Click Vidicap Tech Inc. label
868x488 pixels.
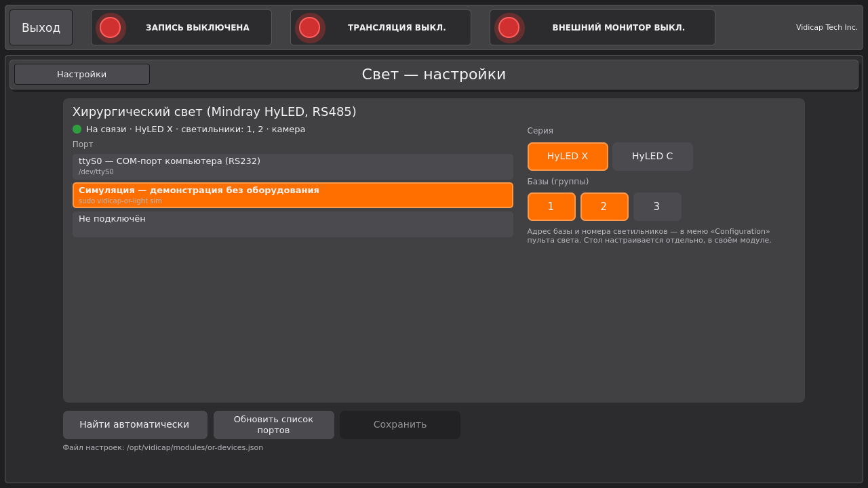(x=827, y=28)
